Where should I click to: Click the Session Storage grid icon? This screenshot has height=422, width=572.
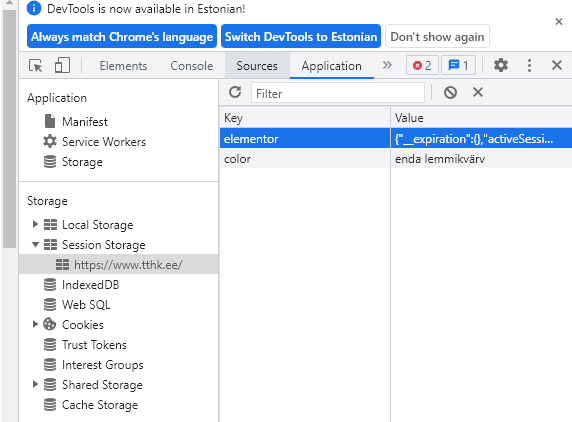coord(50,245)
